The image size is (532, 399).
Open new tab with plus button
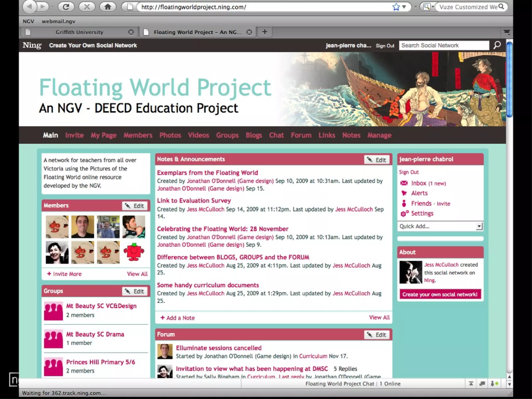point(264,32)
